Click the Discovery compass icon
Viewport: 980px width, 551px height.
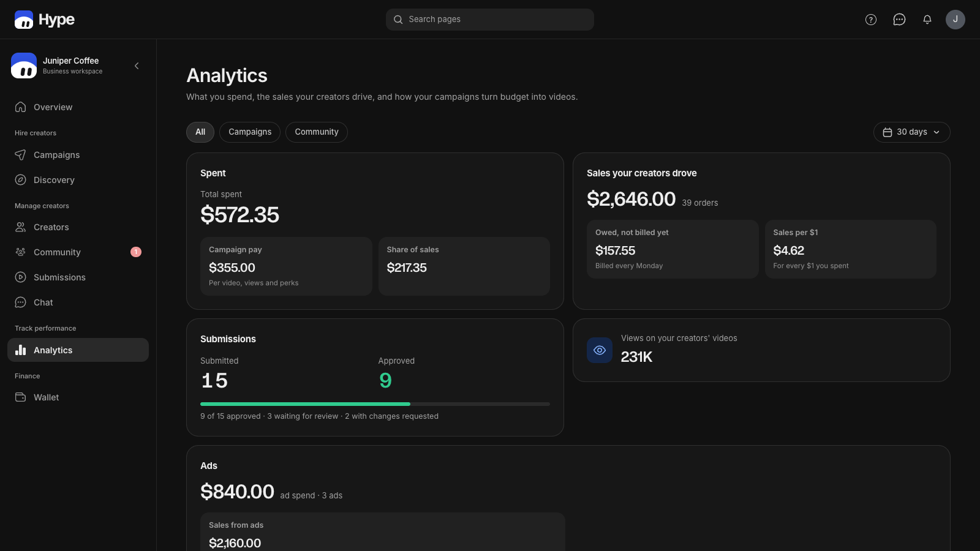tap(21, 180)
